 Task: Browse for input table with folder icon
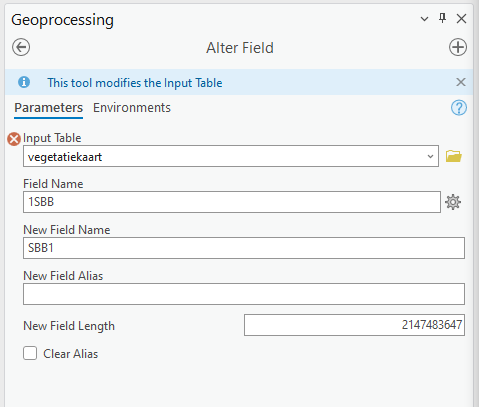pos(454,156)
